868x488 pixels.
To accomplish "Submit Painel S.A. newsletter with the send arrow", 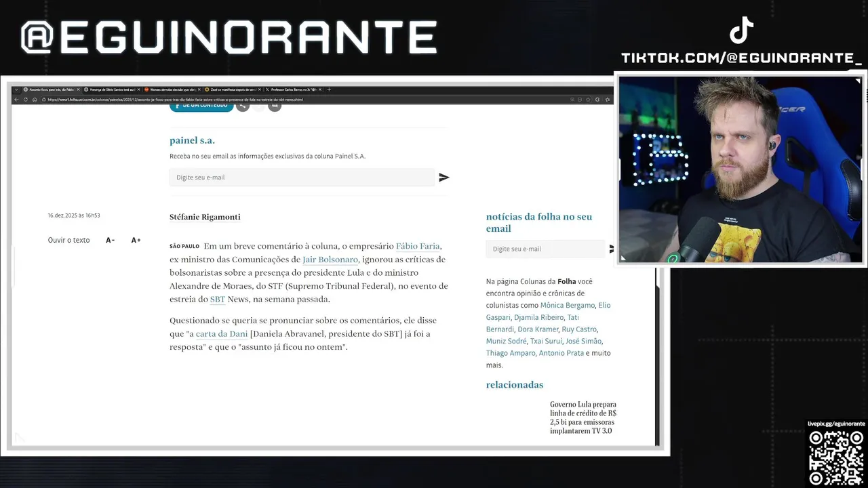I will click(x=443, y=178).
